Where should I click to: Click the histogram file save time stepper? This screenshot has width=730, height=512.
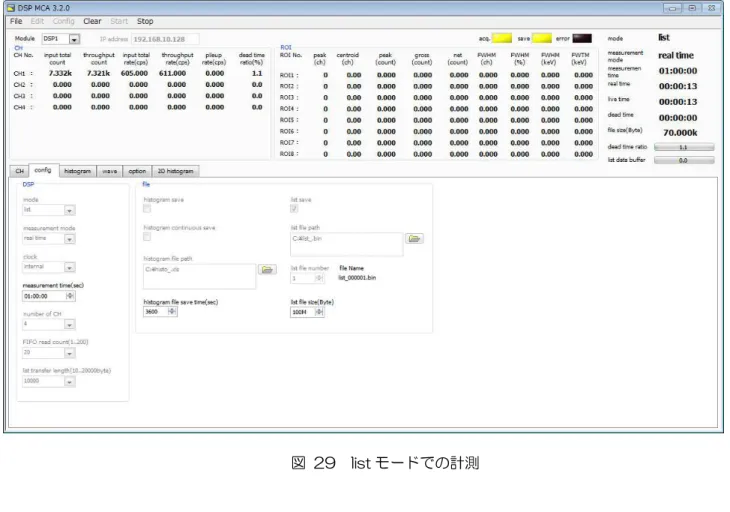pos(172,311)
